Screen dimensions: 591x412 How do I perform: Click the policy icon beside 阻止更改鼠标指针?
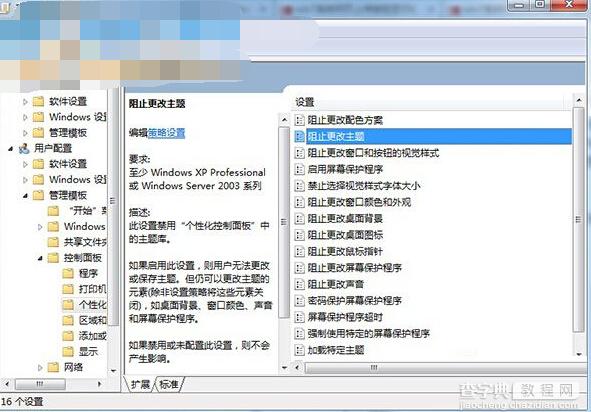coord(299,251)
